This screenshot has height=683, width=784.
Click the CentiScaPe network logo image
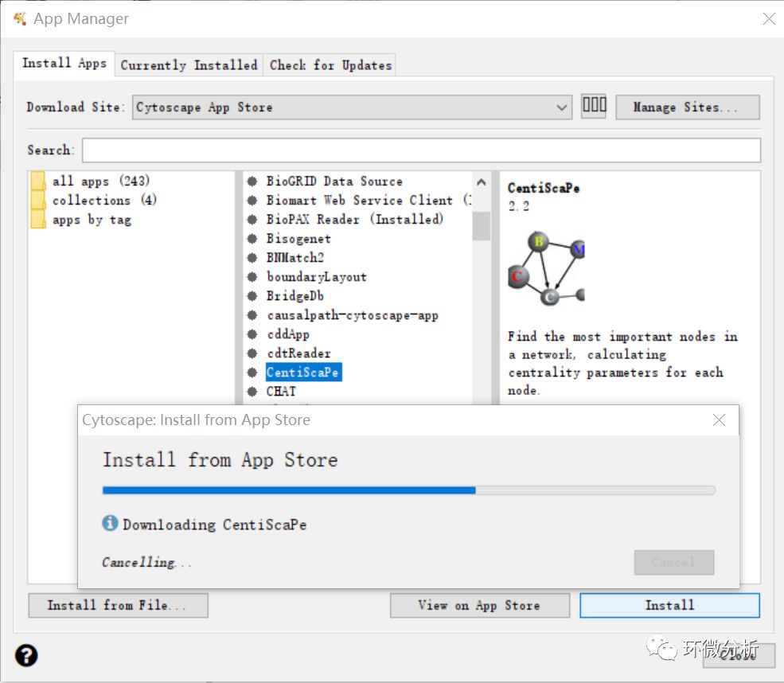click(546, 268)
